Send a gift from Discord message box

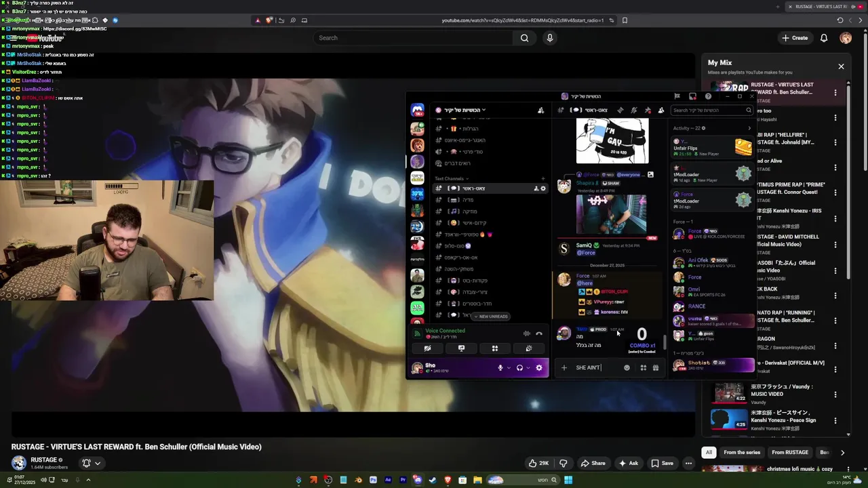pyautogui.click(x=656, y=368)
